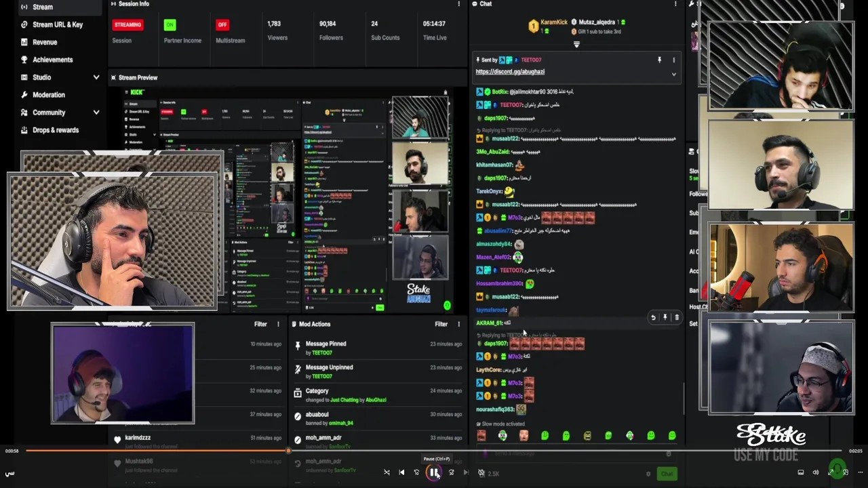The width and height of the screenshot is (868, 488).
Task: Click the Stream URL & Key lock icon
Action: click(24, 24)
